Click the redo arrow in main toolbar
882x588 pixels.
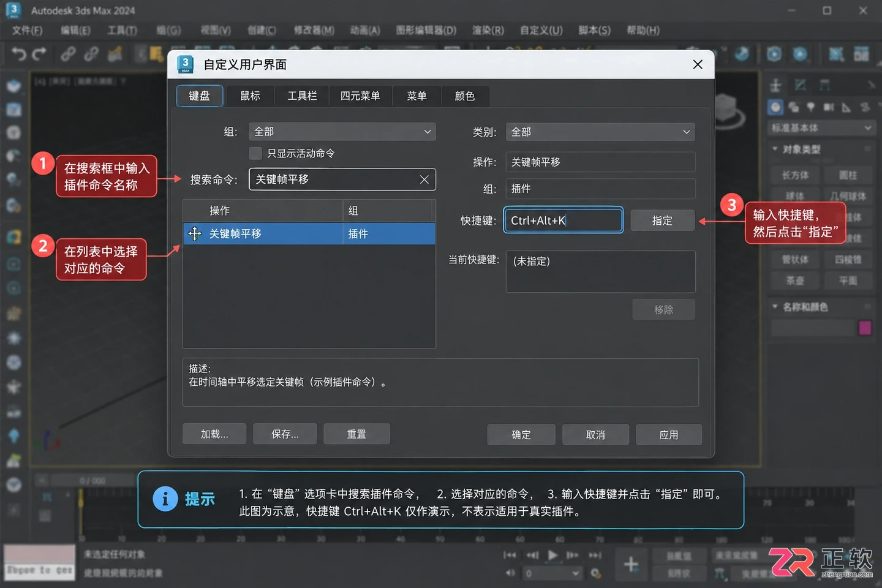tap(39, 55)
